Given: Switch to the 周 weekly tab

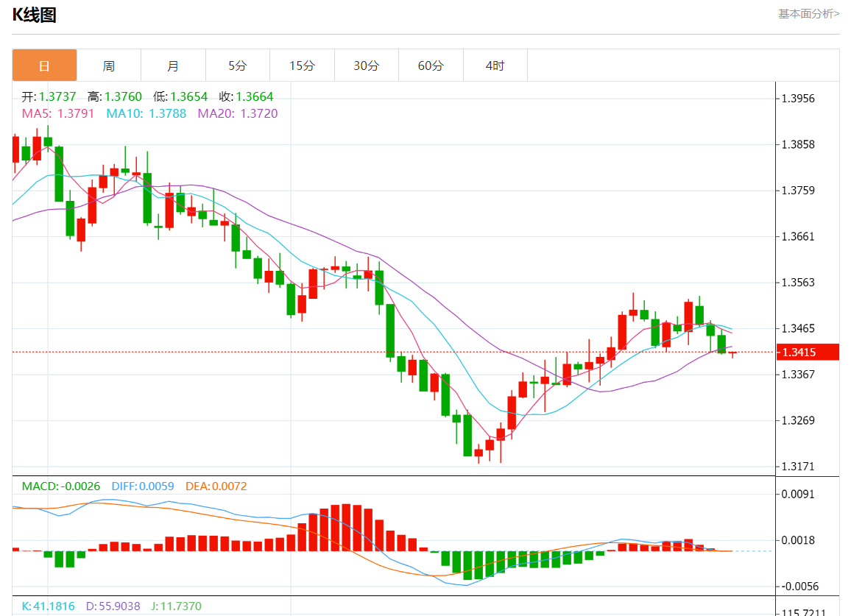Looking at the screenshot, I should (108, 66).
